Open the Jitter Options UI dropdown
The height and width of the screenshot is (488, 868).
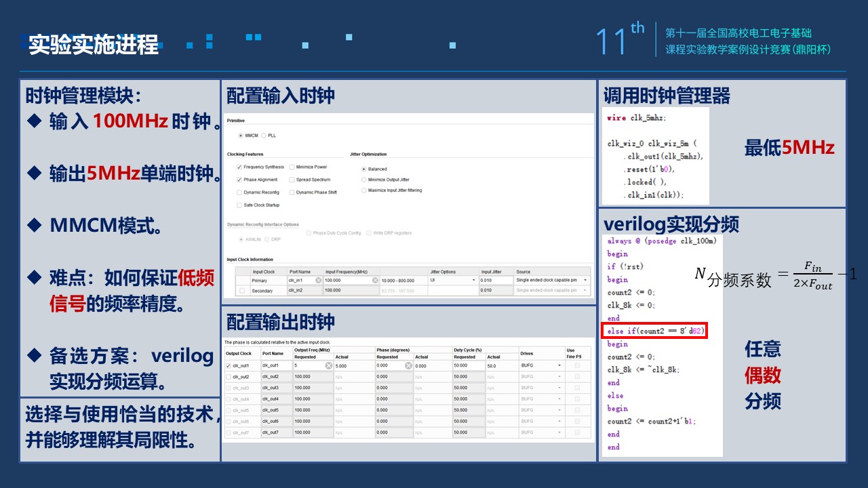pyautogui.click(x=473, y=280)
